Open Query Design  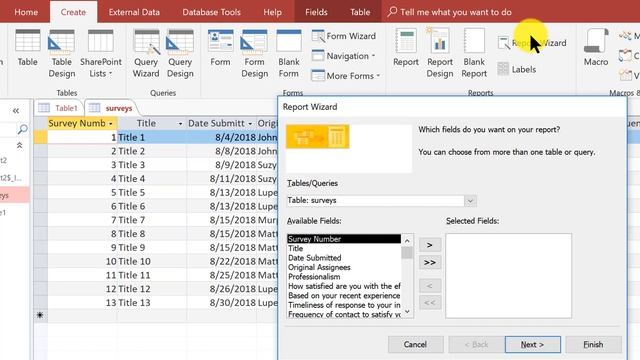pos(180,53)
